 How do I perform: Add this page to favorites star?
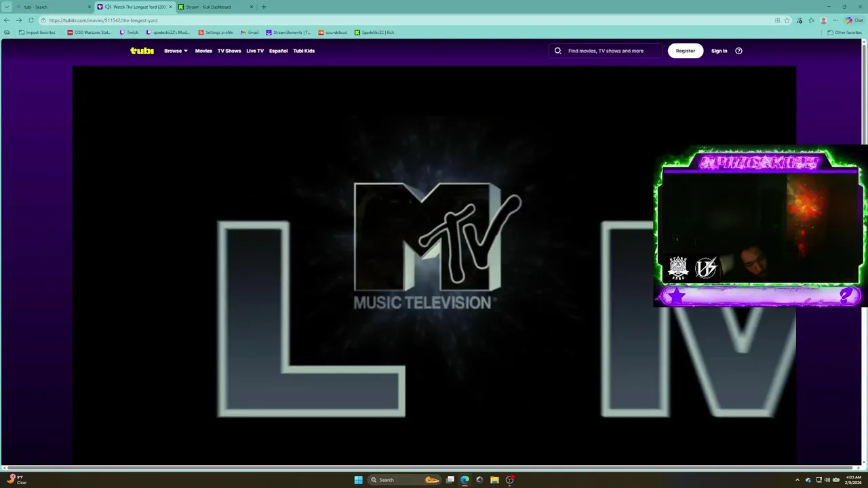(787, 20)
